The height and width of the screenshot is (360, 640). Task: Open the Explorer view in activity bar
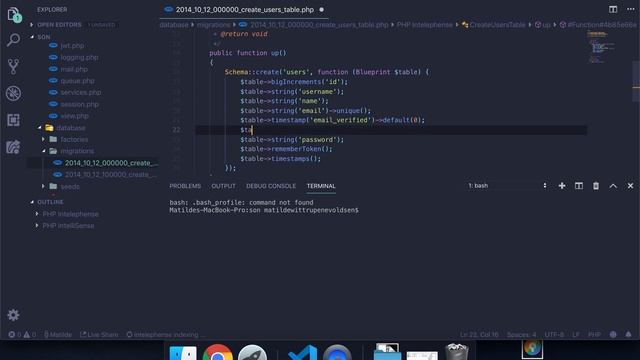tap(14, 15)
